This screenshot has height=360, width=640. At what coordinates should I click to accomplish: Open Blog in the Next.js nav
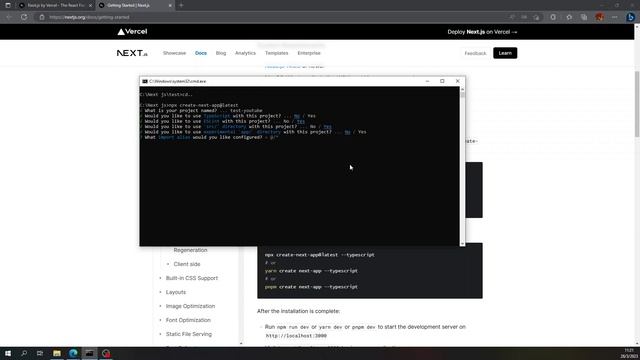pos(221,53)
